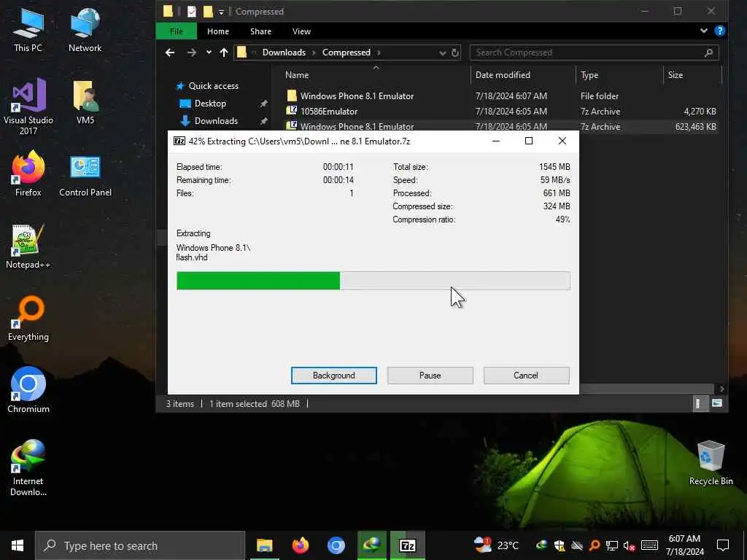Image resolution: width=747 pixels, height=560 pixels.
Task: Click the Downloads breadcrumb in address bar
Action: pyautogui.click(x=284, y=52)
